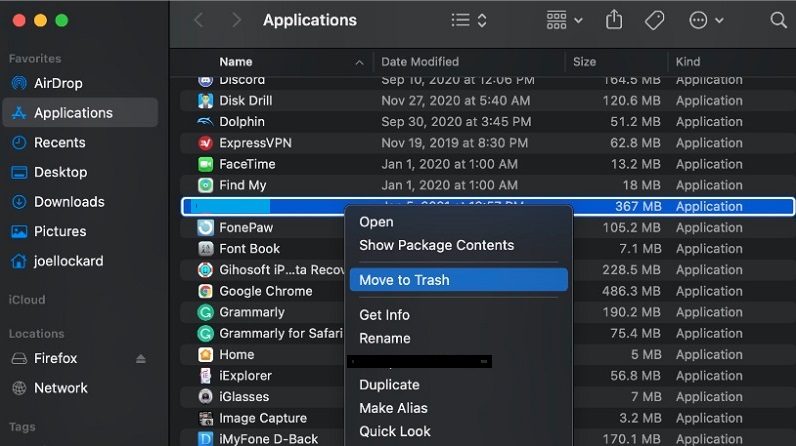This screenshot has width=796, height=446.
Task: Click the Find My app icon
Action: pos(205,185)
